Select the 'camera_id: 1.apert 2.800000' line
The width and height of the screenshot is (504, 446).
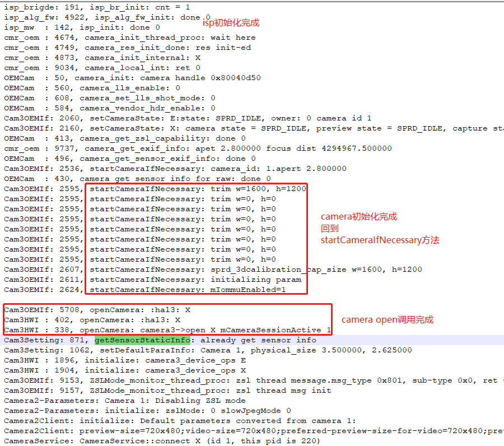point(175,169)
